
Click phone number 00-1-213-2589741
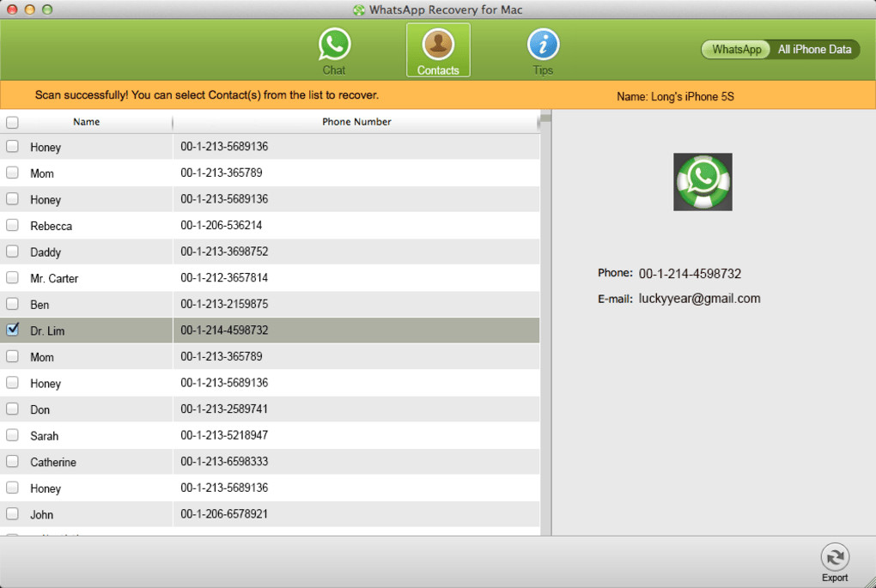[x=224, y=409]
